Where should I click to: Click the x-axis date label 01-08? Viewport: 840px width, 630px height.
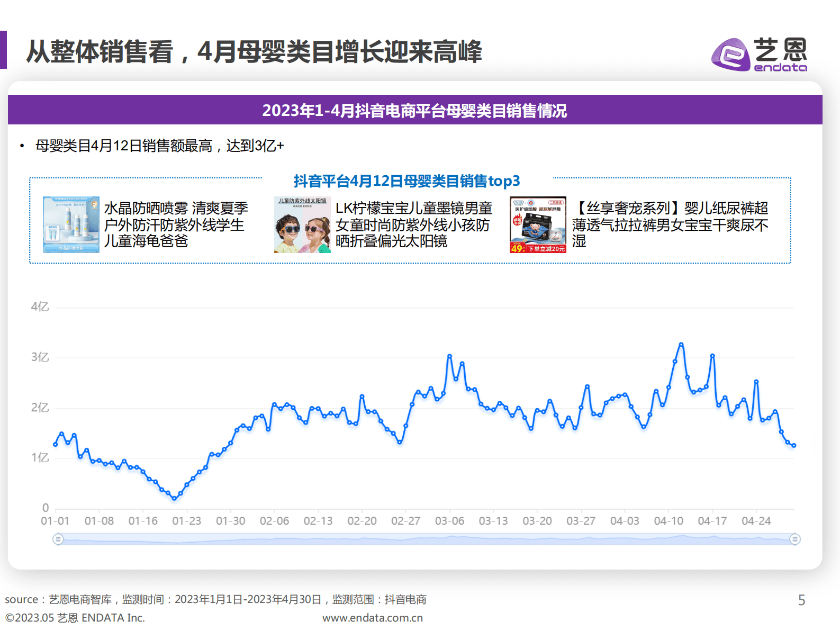(99, 521)
